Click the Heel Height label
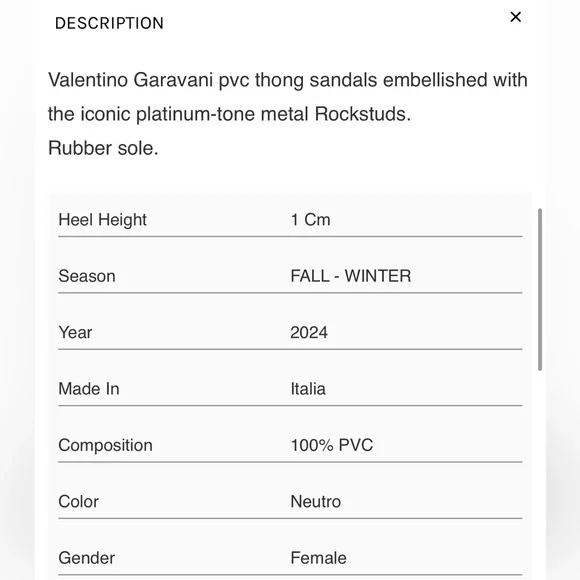Image resolution: width=580 pixels, height=580 pixels. (102, 220)
